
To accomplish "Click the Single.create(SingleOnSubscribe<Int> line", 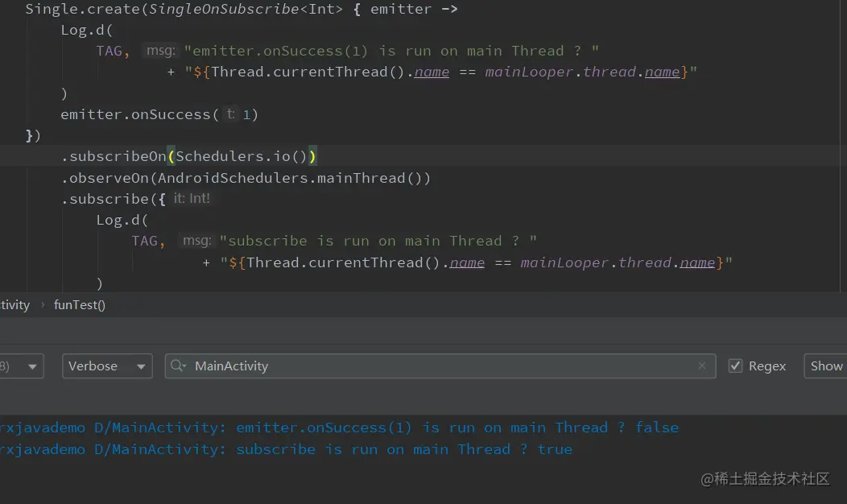I will [242, 9].
